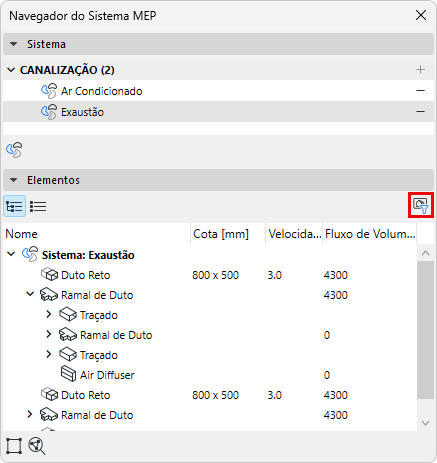Click the zoom to elements magnifier icon

(37, 446)
